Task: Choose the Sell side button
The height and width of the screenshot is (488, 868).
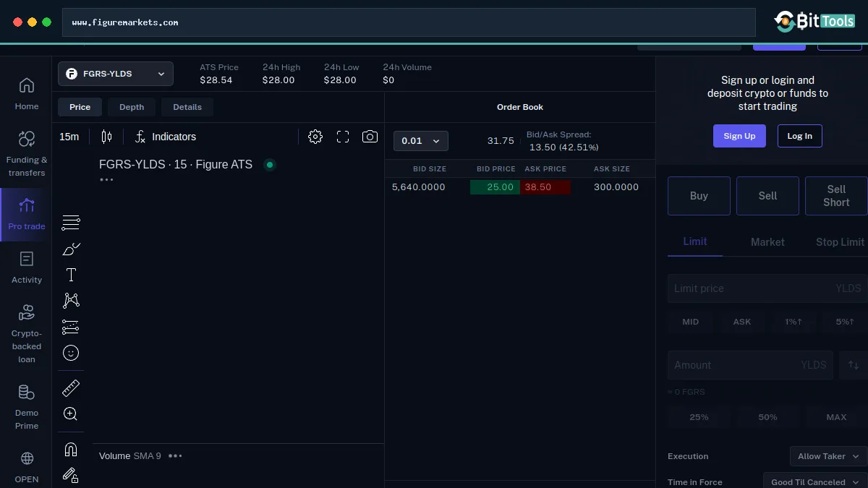Action: pos(767,196)
